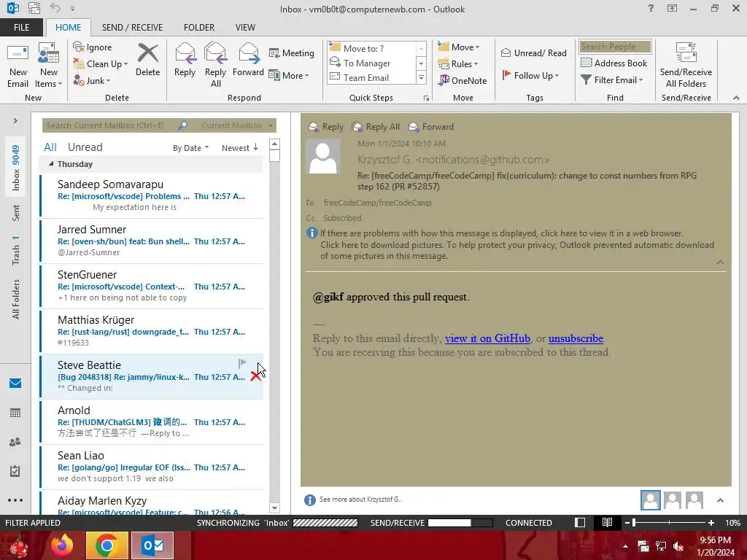Viewport: 747px width, 560px height.
Task: Expand the folder pane
Action: pyautogui.click(x=15, y=120)
